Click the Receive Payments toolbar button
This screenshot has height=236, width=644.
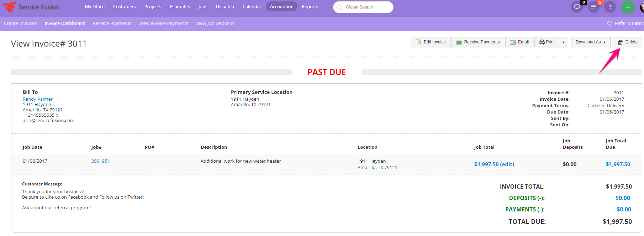click(478, 42)
